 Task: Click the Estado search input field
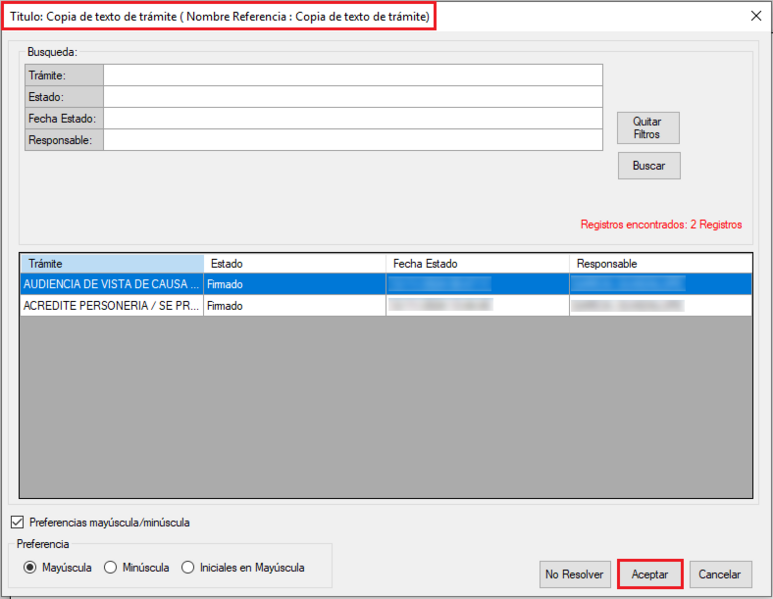tap(352, 97)
